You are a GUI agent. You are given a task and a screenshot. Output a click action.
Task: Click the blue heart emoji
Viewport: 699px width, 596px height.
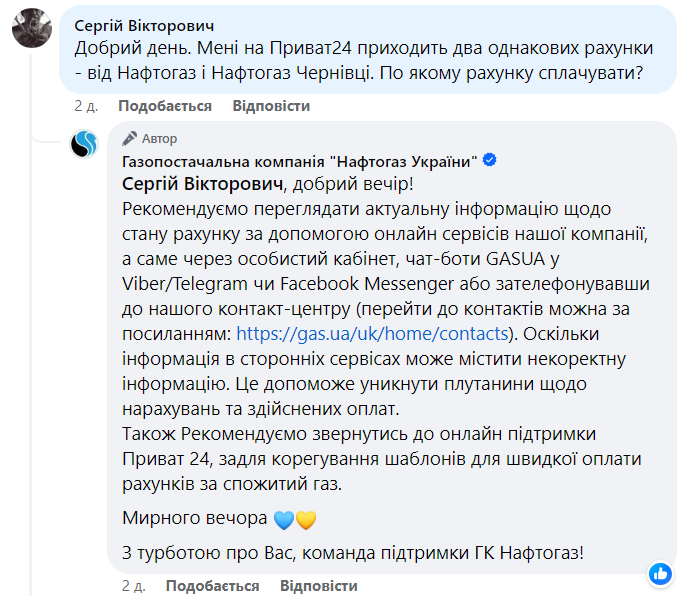285,519
